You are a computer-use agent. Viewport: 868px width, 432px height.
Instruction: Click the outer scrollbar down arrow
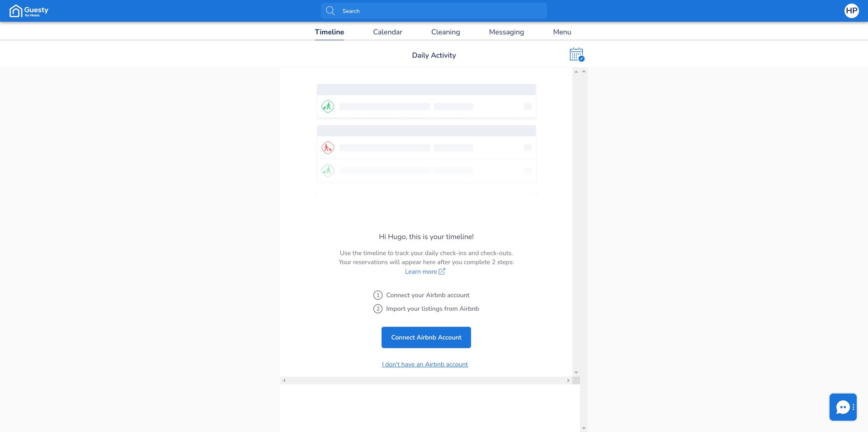pos(584,428)
